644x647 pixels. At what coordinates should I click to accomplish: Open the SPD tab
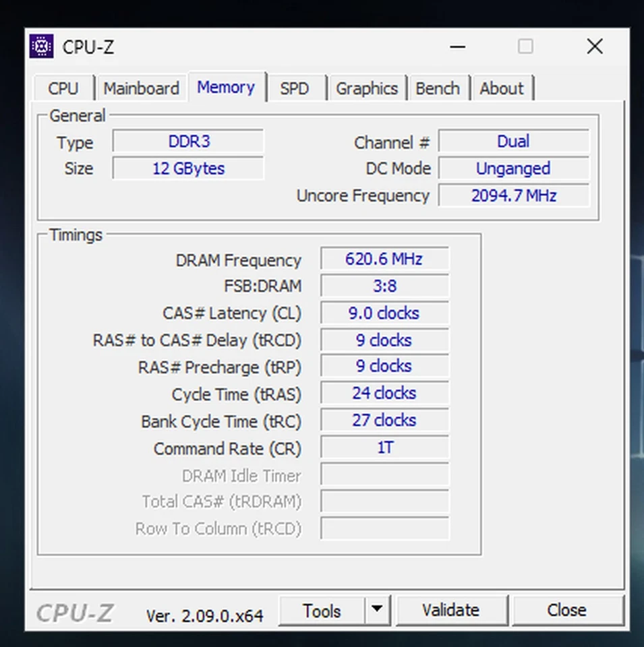pos(294,88)
